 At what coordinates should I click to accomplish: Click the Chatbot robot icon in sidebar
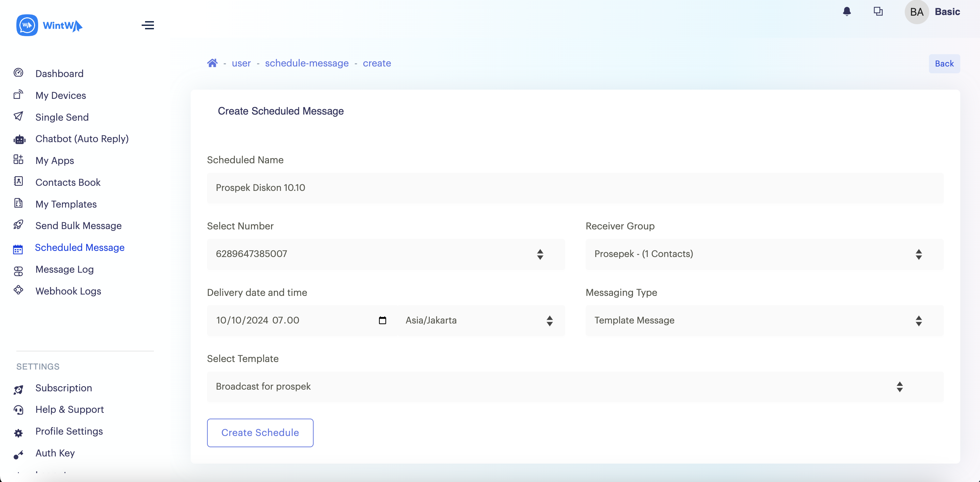[19, 139]
